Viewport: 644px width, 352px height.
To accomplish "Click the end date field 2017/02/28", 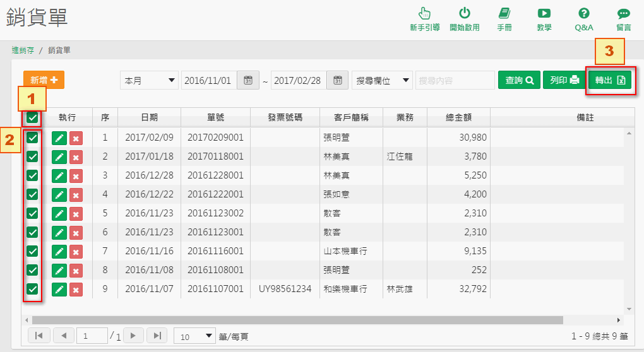I will coord(299,80).
